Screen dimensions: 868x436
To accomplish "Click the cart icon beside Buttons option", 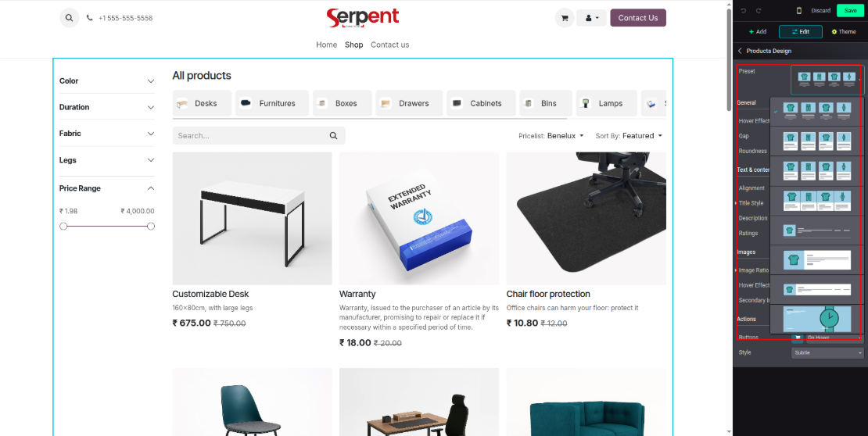I will click(x=797, y=337).
